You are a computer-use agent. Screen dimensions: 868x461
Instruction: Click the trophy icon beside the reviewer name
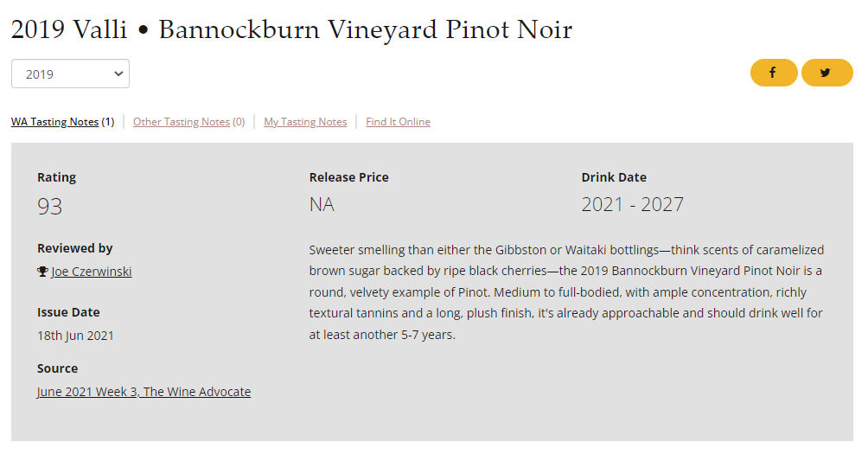(x=42, y=272)
